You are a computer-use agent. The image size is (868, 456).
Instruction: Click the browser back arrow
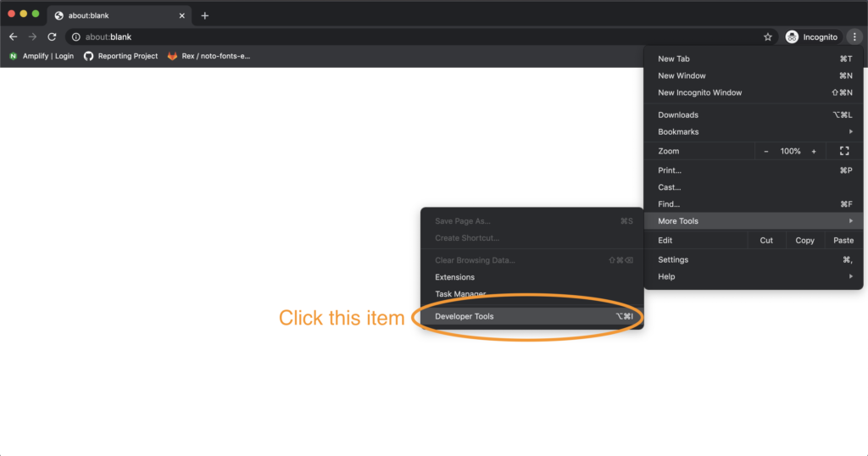[13, 37]
